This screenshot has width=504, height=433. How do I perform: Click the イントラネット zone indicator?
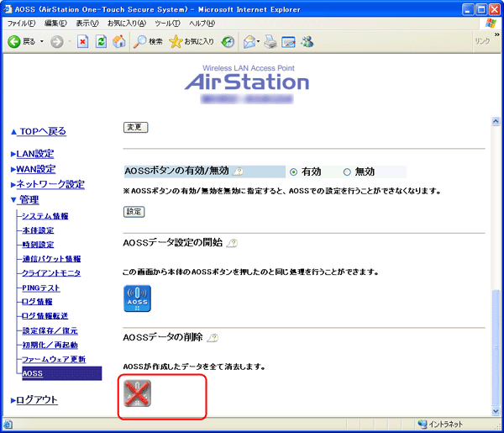tap(440, 425)
